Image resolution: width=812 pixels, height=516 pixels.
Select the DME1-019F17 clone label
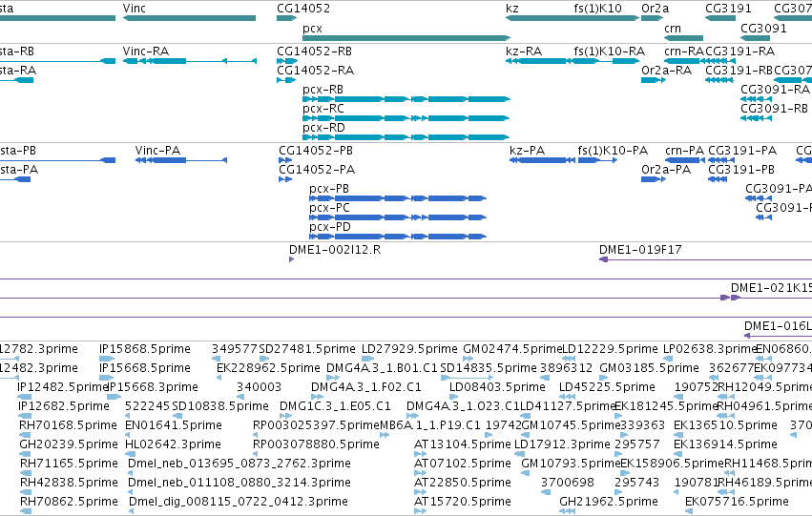[x=640, y=250]
